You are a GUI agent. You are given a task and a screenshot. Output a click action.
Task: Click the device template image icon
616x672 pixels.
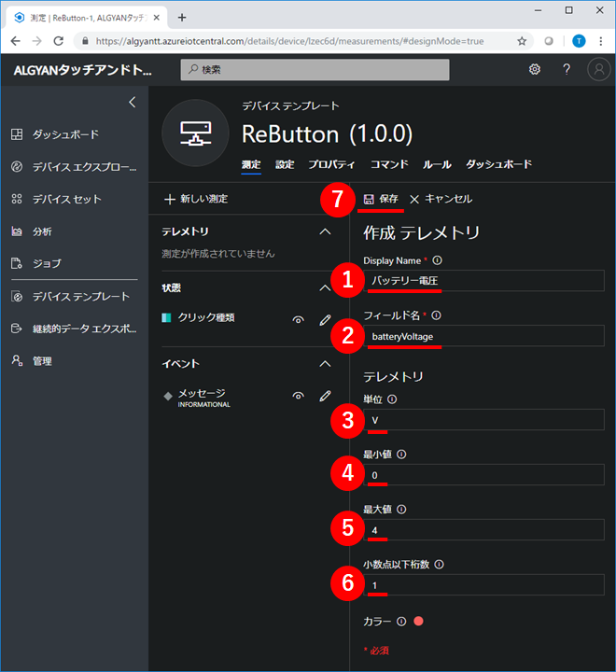[x=195, y=133]
